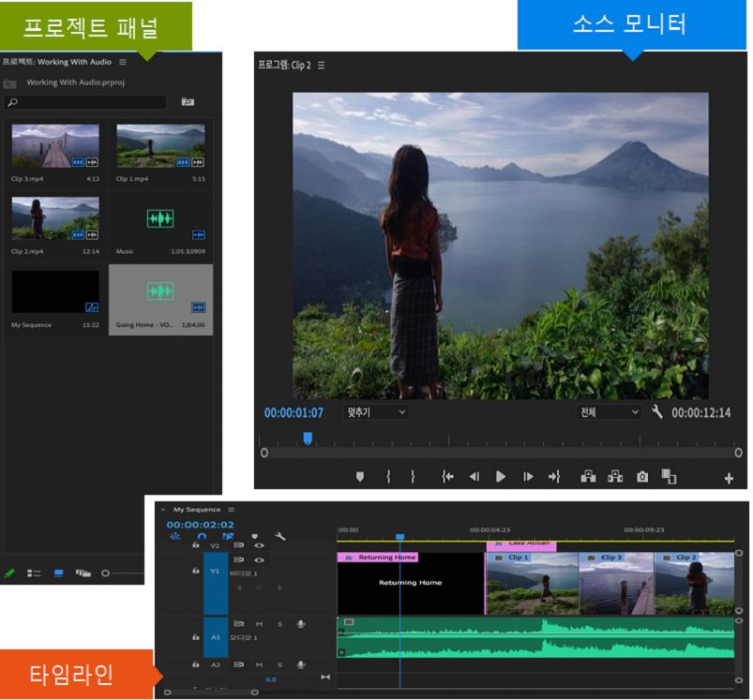Screen dimensions: 753x700
Task: Toggle linked selection in timeline
Action: [x=228, y=536]
